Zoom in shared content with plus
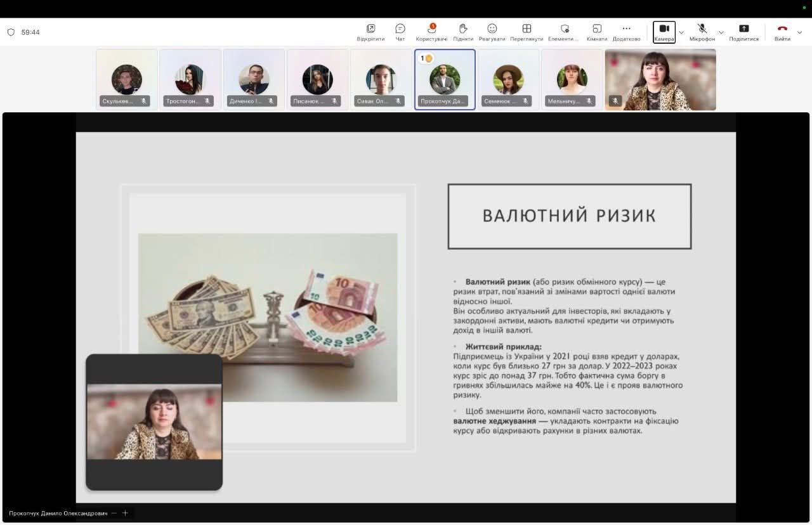This screenshot has width=812, height=525. [x=125, y=513]
